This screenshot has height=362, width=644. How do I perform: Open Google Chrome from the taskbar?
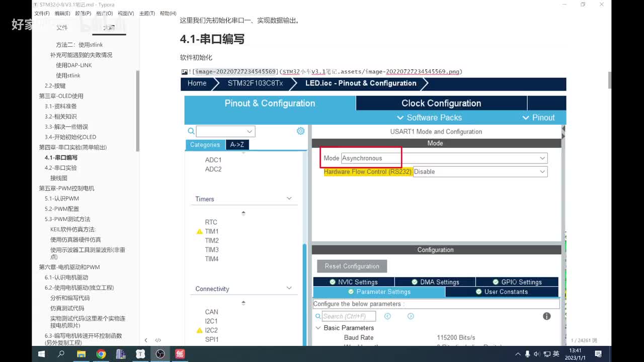coord(101,354)
